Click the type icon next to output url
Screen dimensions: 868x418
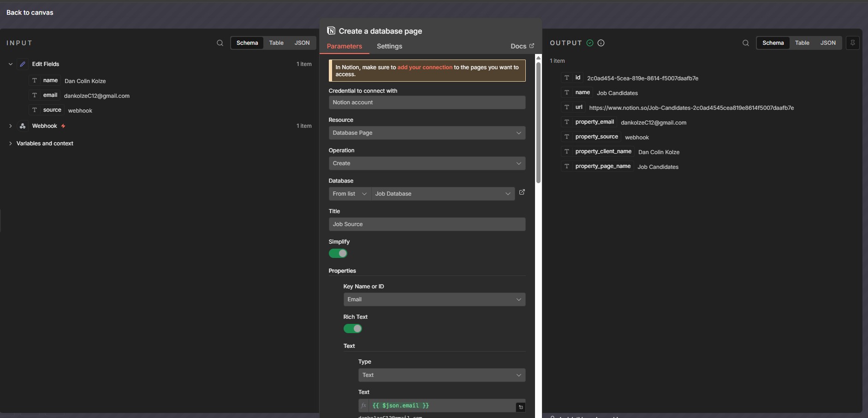tap(567, 107)
